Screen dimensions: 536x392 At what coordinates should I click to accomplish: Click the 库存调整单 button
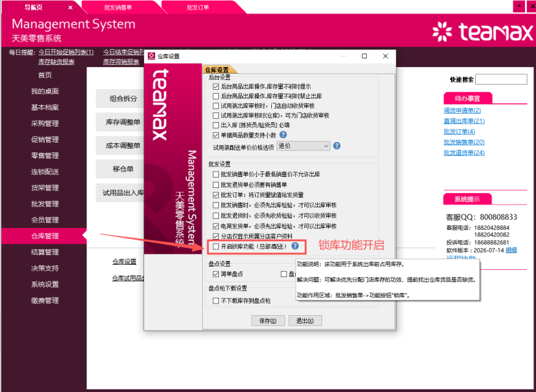120,122
